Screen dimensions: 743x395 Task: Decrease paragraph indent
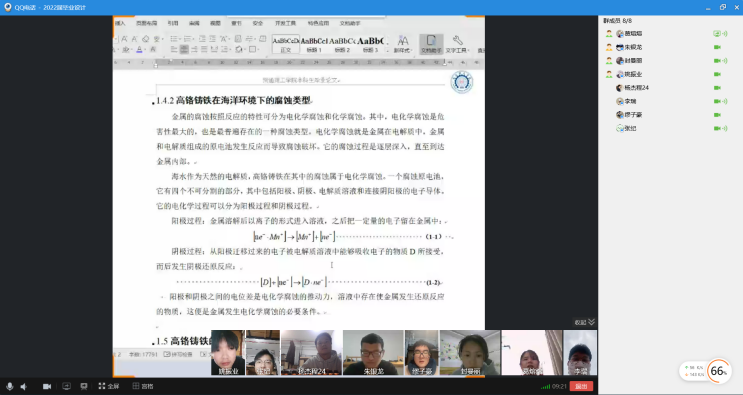(x=202, y=39)
